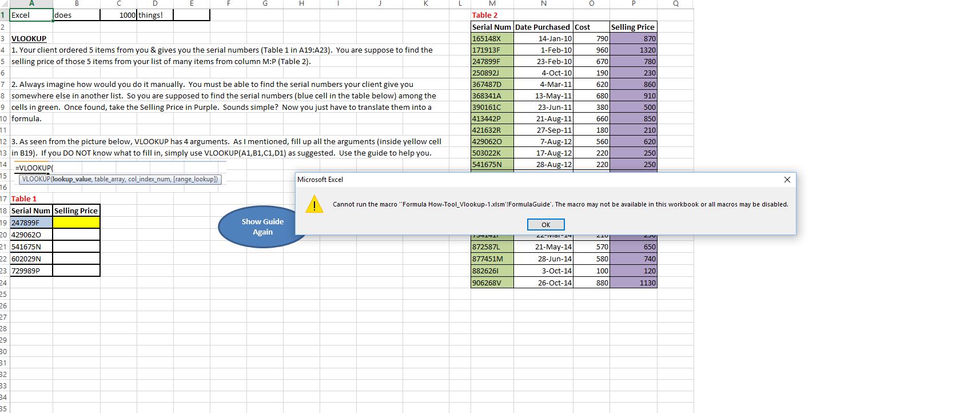Click the underlined VLOOKUP heading cell

(29, 38)
